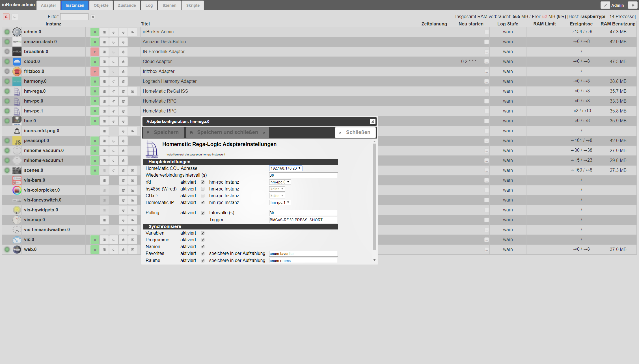Click the fritzbox.0 play button
This screenshot has width=639, height=364.
(x=95, y=71)
